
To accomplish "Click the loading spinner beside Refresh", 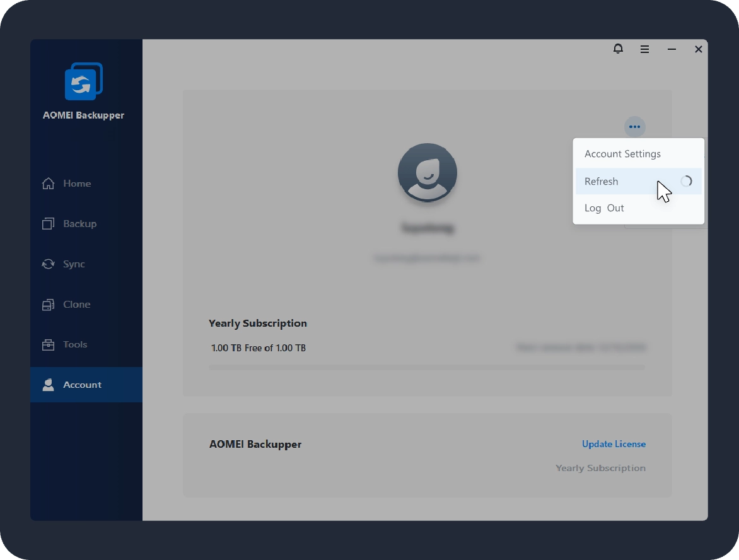I will pos(686,182).
